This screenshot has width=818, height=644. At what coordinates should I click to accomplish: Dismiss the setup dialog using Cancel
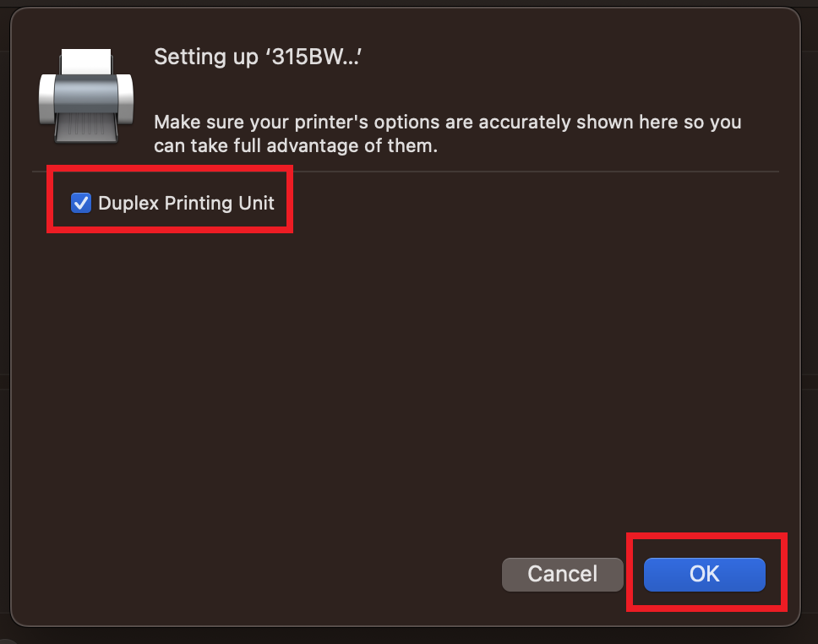point(562,574)
